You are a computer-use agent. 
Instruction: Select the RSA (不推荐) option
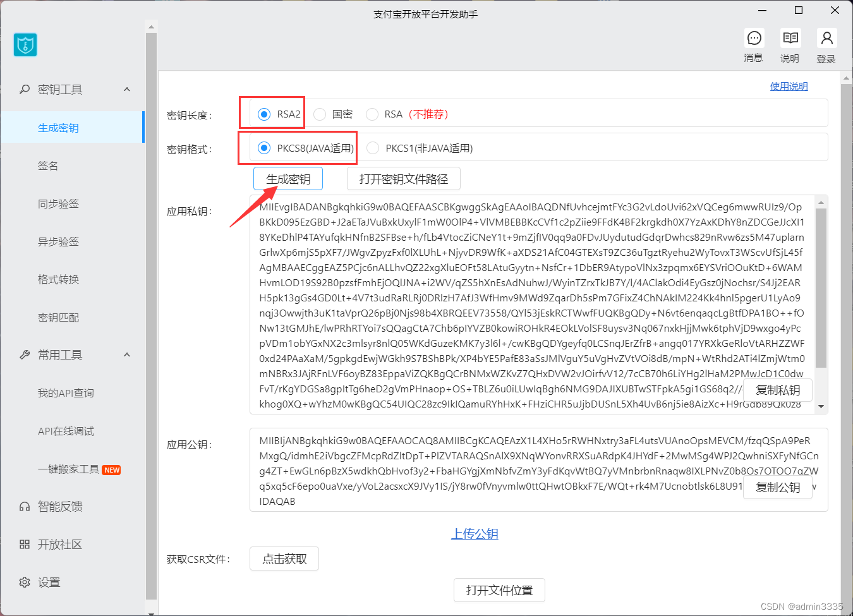click(x=372, y=114)
